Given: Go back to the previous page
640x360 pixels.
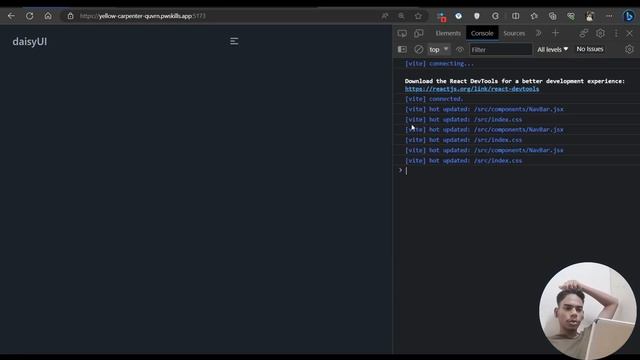Looking at the screenshot, I should click(11, 16).
